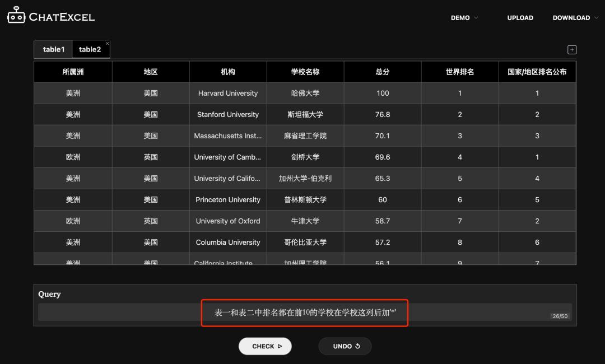
Task: Select the 国家/地区排名公布 column header
Action: [x=537, y=72]
